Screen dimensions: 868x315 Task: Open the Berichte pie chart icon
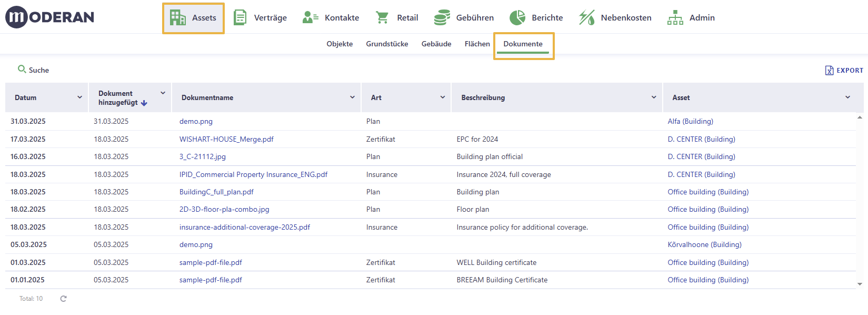(x=517, y=17)
